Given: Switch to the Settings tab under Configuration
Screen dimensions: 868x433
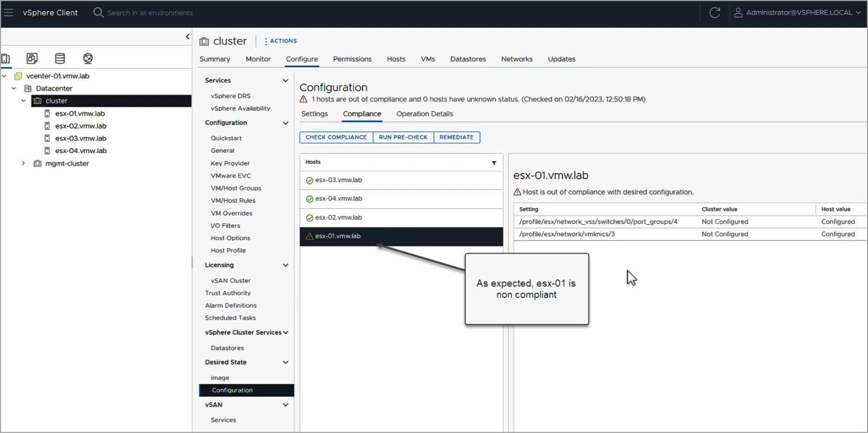Looking at the screenshot, I should pyautogui.click(x=315, y=113).
